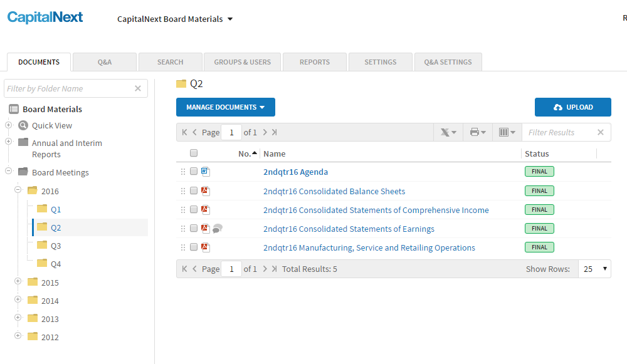Image resolution: width=627 pixels, height=364 pixels.
Task: Click the PDF icon beside Consolidated Balance Sheets
Action: pyautogui.click(x=205, y=190)
